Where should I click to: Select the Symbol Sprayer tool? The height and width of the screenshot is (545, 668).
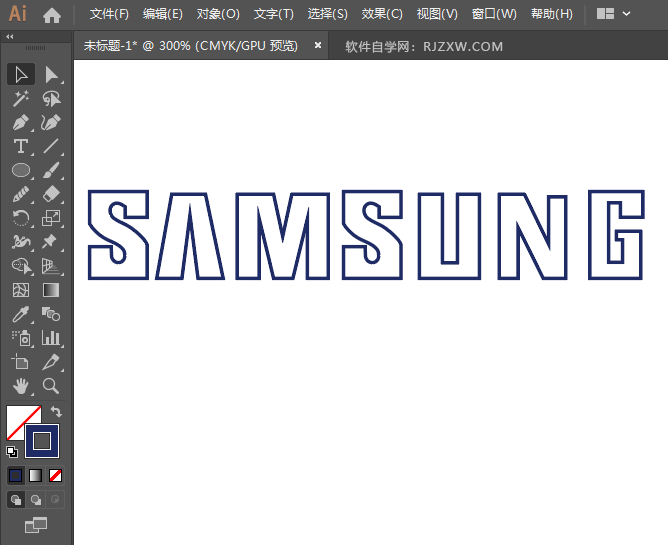click(21, 338)
